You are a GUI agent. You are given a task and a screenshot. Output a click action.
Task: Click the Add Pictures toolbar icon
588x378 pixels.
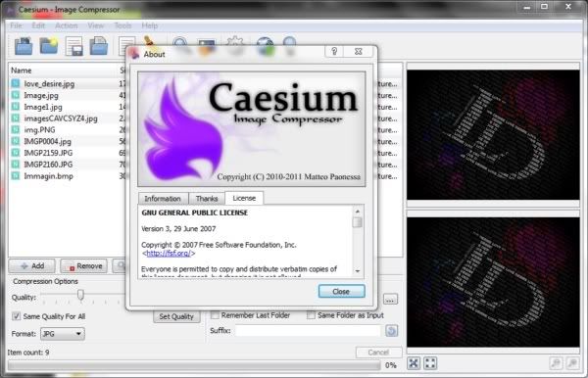(24, 46)
